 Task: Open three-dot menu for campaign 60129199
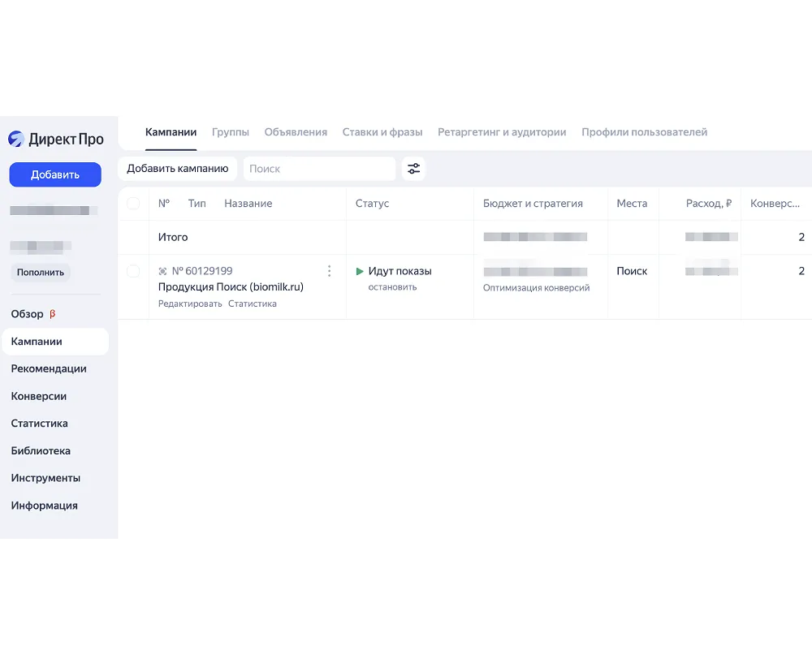point(329,271)
